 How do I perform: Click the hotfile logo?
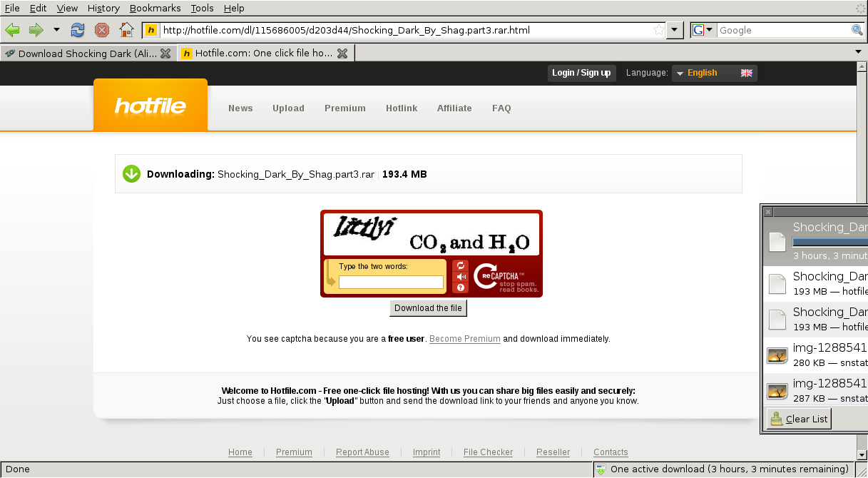(150, 106)
